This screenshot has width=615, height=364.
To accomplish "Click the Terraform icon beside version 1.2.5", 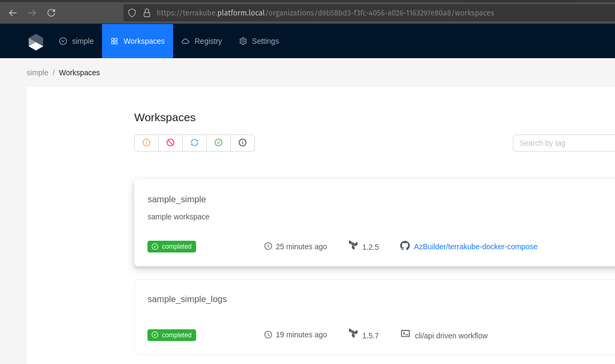I will [353, 246].
